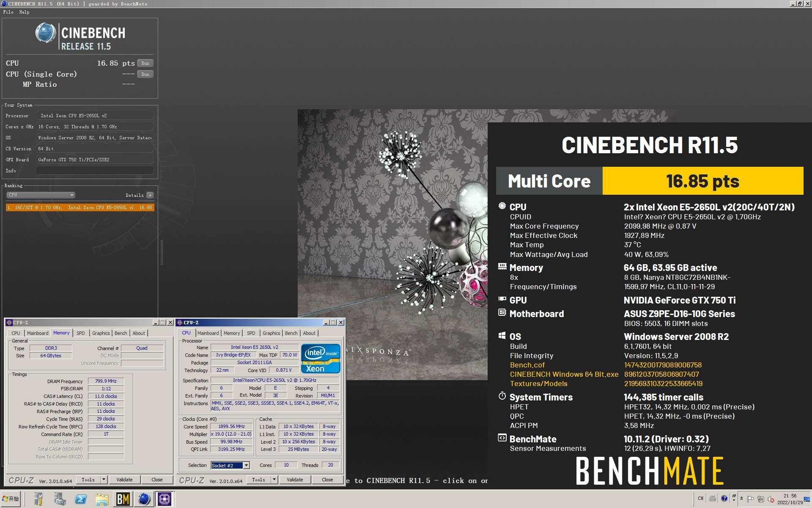Viewport: 812px width, 508px height.
Task: Click the System Timers stopwatch icon
Action: point(502,396)
